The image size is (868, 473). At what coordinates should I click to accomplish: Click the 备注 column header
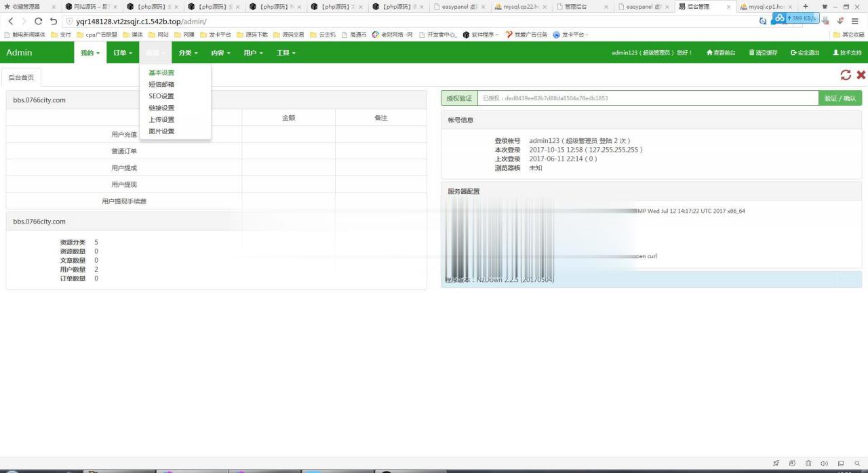click(x=381, y=118)
